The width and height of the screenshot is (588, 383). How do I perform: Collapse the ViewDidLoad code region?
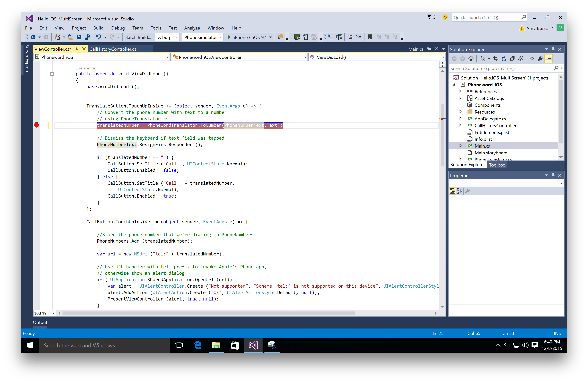pyautogui.click(x=52, y=74)
